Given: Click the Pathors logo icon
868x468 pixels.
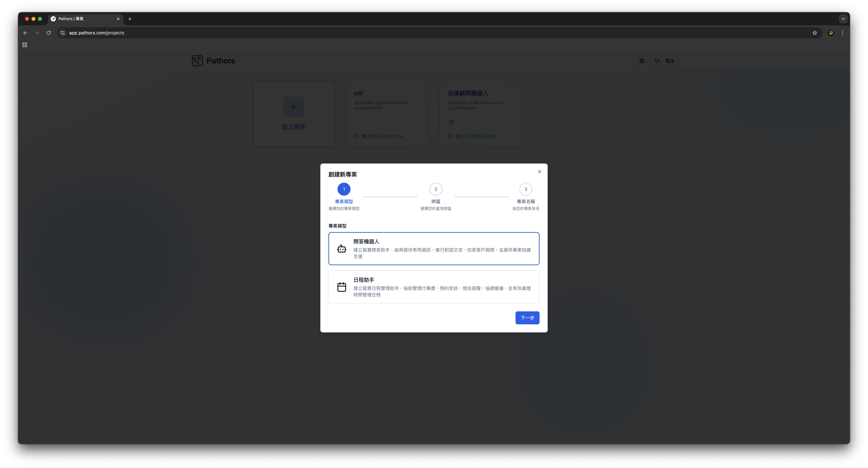Looking at the screenshot, I should point(198,61).
